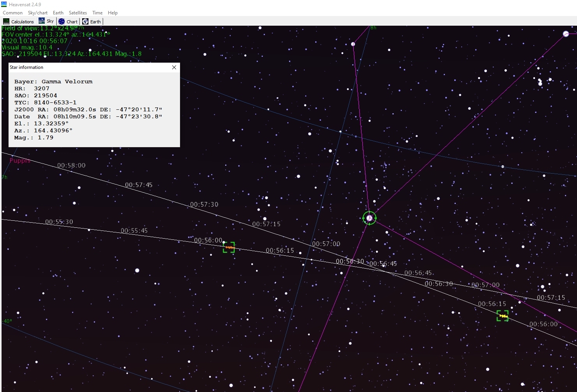Screen dimensions: 577x392
Task: Click the Az.: 164.43096° value
Action: [44, 131]
